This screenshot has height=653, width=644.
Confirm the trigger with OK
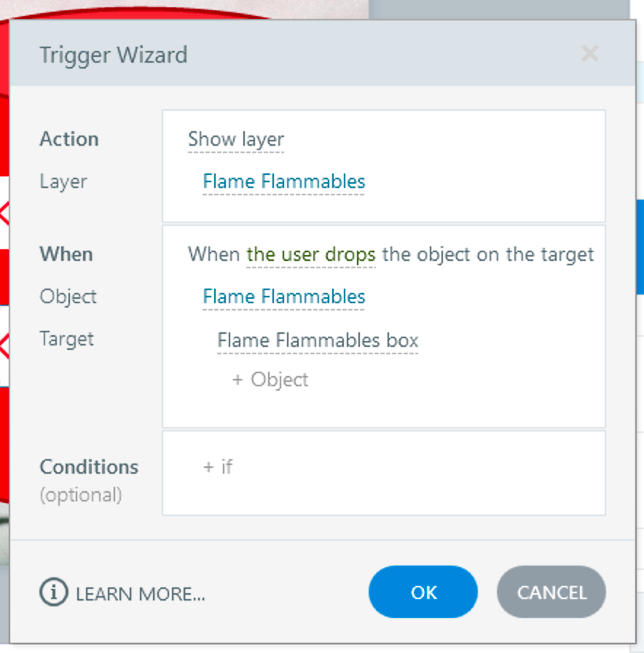tap(423, 592)
